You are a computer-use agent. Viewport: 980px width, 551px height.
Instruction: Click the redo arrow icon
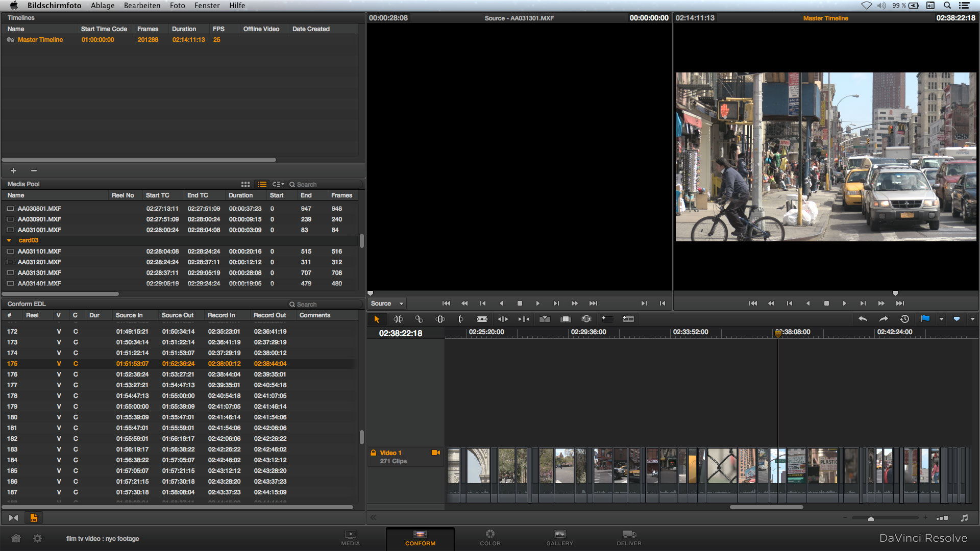[x=884, y=319]
